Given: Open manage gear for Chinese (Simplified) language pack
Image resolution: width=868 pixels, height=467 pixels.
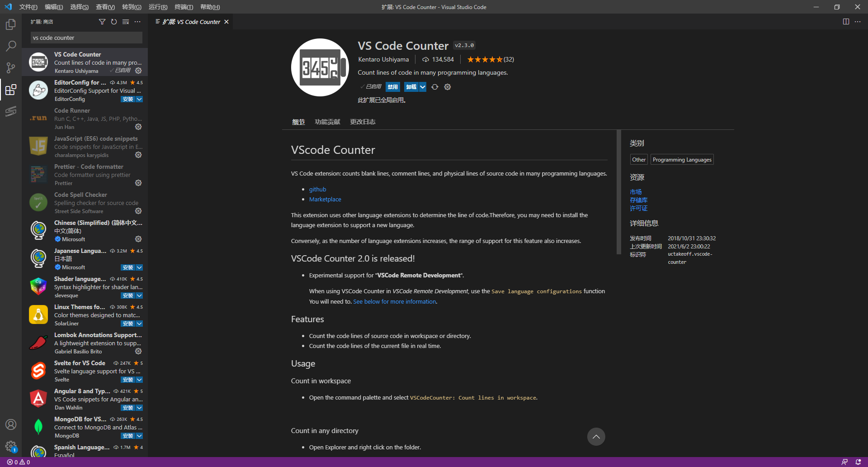Looking at the screenshot, I should (x=138, y=239).
